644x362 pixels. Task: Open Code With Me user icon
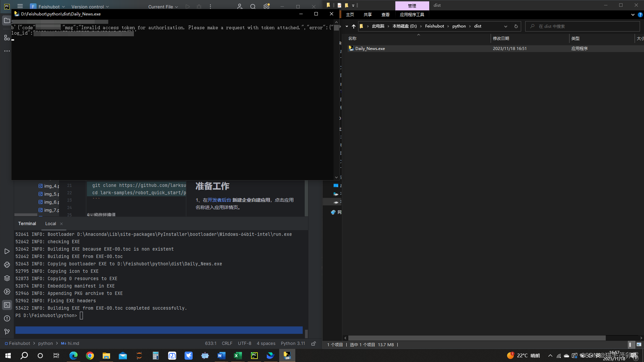click(240, 6)
